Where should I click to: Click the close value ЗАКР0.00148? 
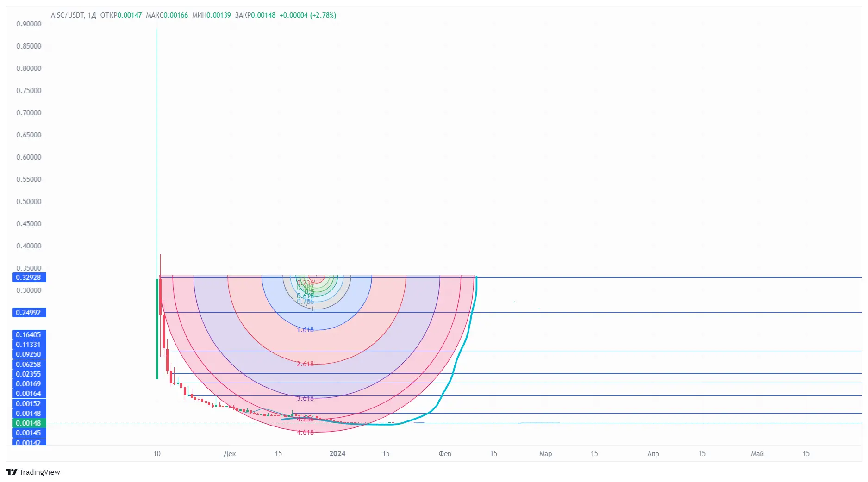[255, 15]
